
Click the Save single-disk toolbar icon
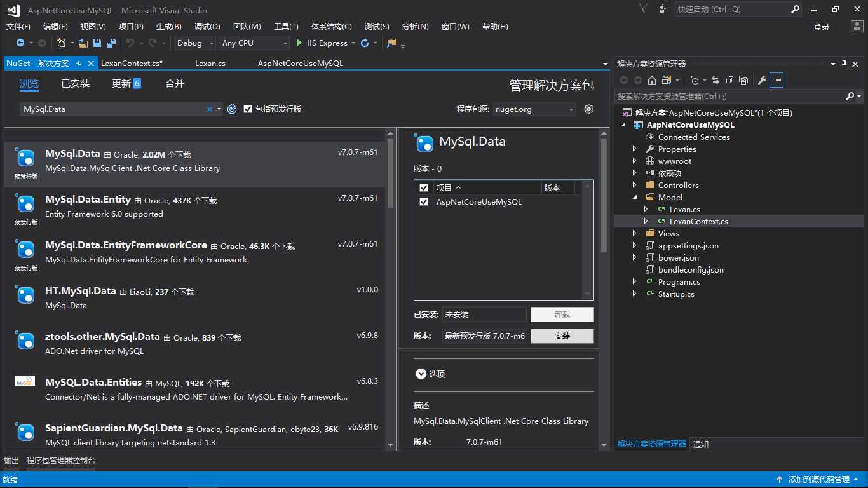(x=97, y=43)
